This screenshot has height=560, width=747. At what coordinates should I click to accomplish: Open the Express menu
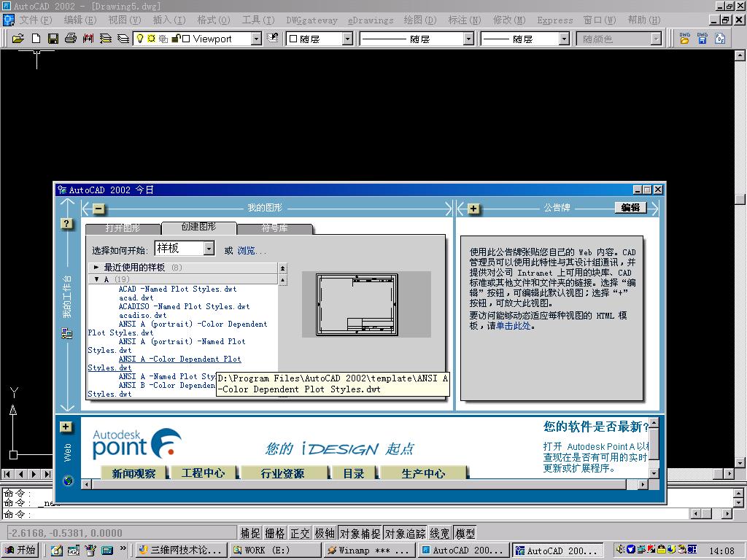tap(555, 20)
